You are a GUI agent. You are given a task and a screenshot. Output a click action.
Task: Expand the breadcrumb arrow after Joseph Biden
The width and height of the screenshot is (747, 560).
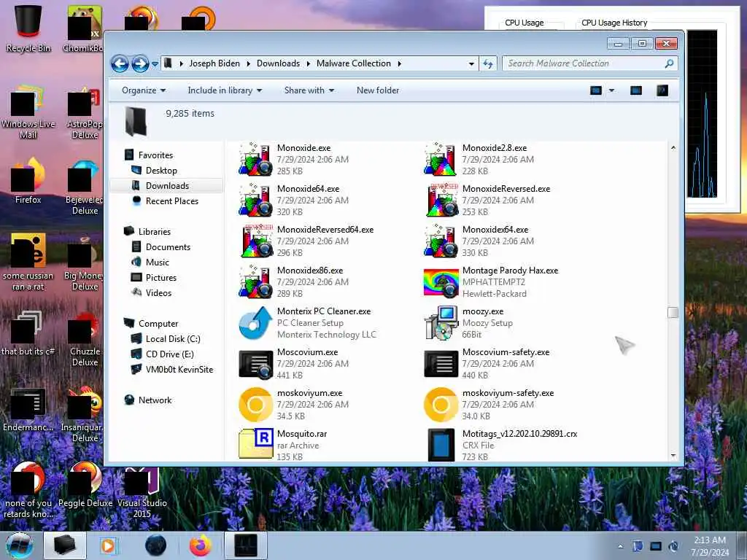click(248, 63)
